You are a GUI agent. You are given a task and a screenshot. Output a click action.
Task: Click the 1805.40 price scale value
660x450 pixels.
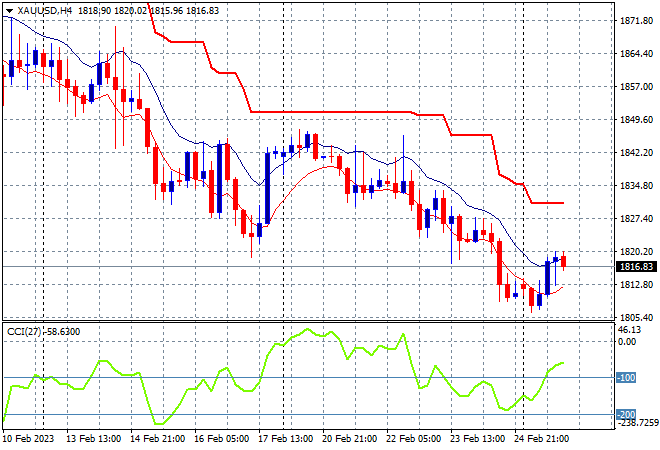point(637,317)
